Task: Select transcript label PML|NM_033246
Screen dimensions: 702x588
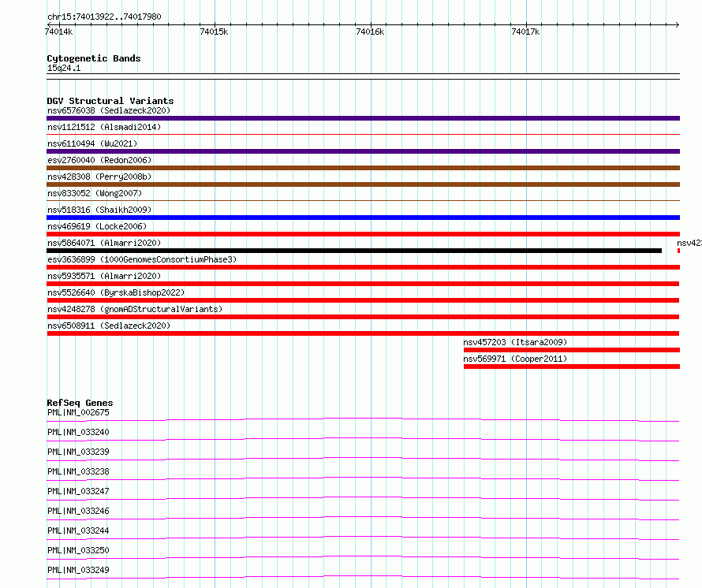Action: (x=78, y=511)
